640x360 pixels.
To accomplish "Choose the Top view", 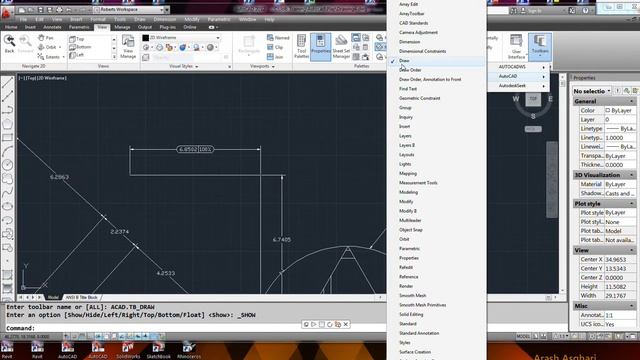I will pyautogui.click(x=77, y=39).
